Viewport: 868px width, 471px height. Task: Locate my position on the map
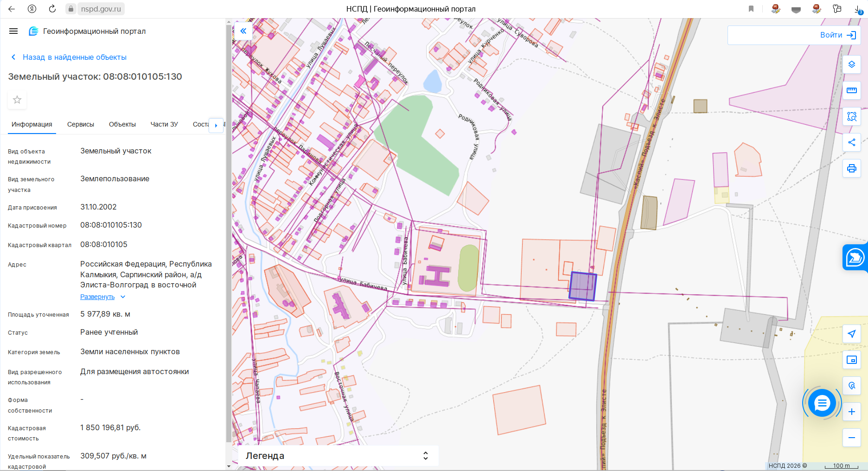852,334
